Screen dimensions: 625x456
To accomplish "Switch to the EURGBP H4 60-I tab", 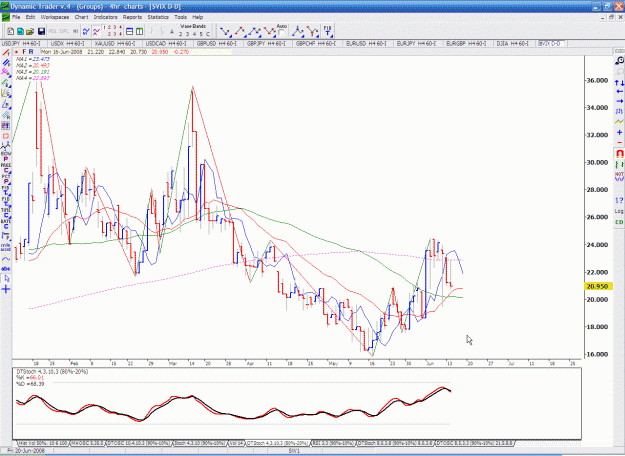I will pos(466,43).
